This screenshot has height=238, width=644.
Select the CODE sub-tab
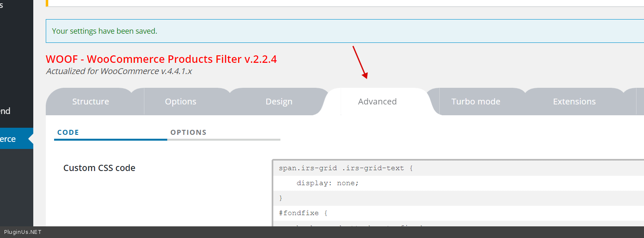[68, 132]
